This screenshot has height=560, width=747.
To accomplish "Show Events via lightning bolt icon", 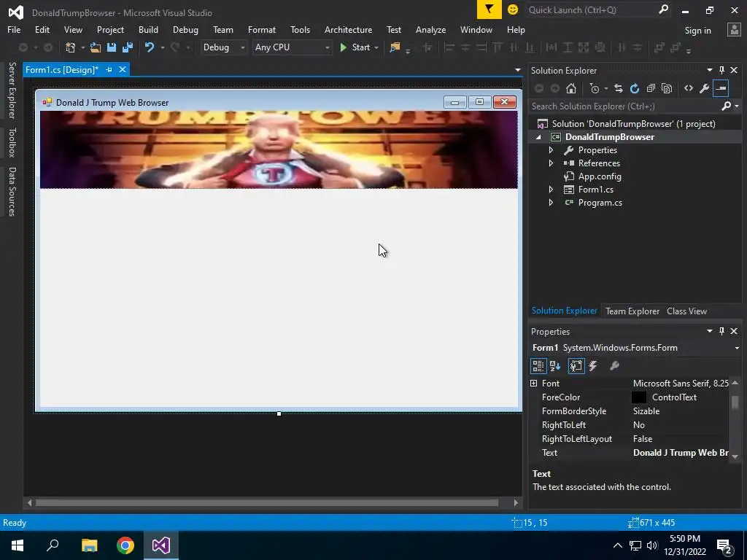I will click(593, 366).
